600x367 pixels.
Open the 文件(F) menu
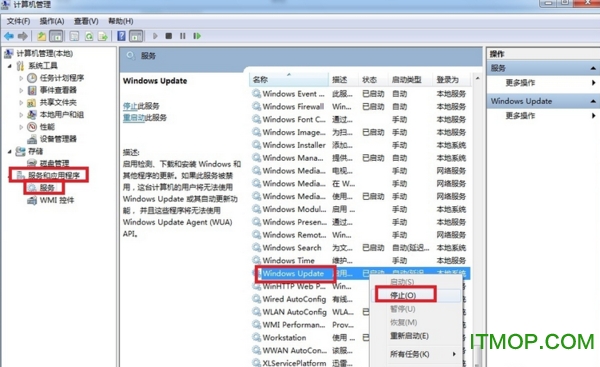point(18,21)
